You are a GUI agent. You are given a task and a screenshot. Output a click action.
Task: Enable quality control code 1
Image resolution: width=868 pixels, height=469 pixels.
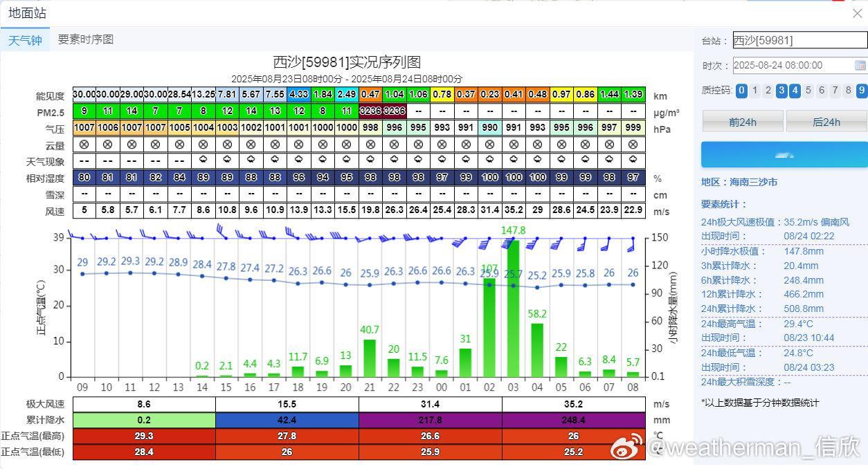pyautogui.click(x=755, y=91)
